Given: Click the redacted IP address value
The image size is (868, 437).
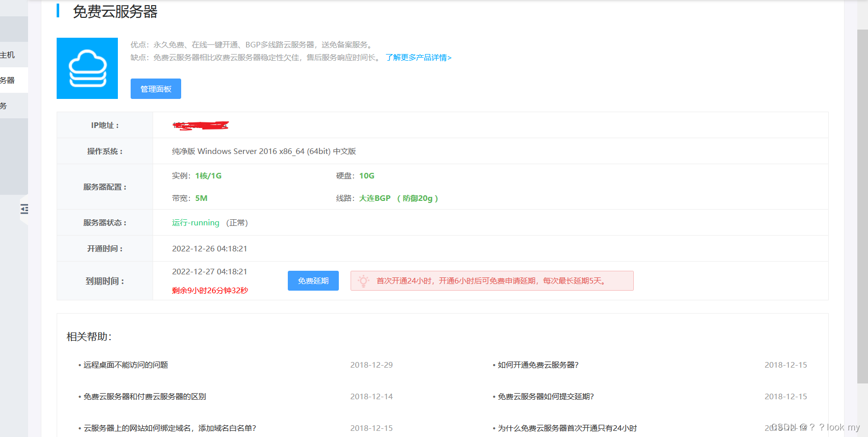Looking at the screenshot, I should click(201, 125).
